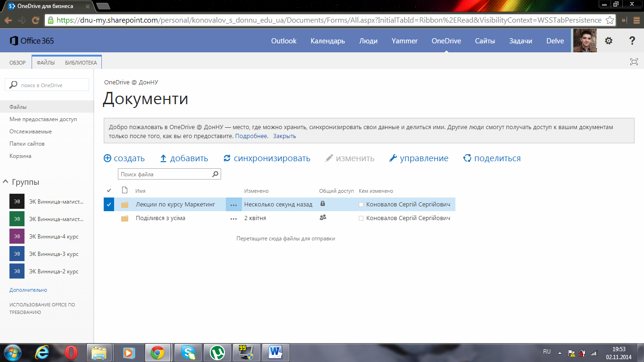Open Delve in top navigation
Image resolution: width=644 pixels, height=362 pixels.
[555, 41]
